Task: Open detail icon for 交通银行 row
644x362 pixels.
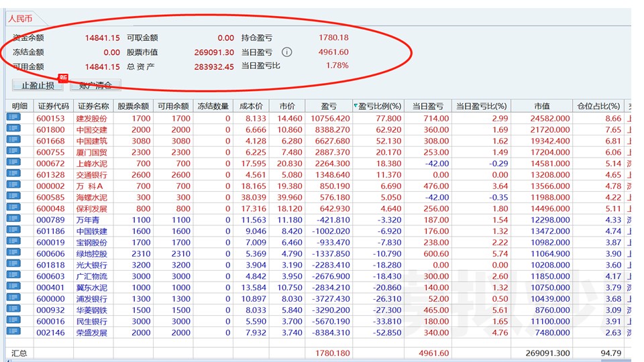Action: [x=13, y=174]
